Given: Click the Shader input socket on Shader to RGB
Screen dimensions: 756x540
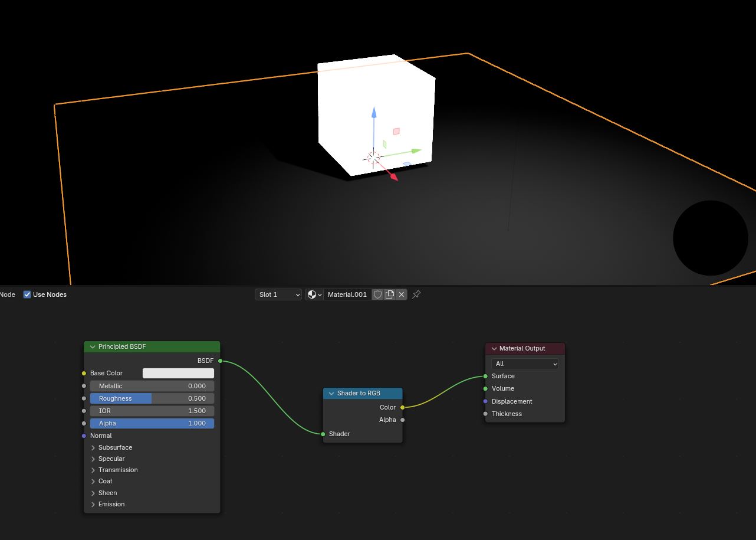Looking at the screenshot, I should tap(323, 434).
